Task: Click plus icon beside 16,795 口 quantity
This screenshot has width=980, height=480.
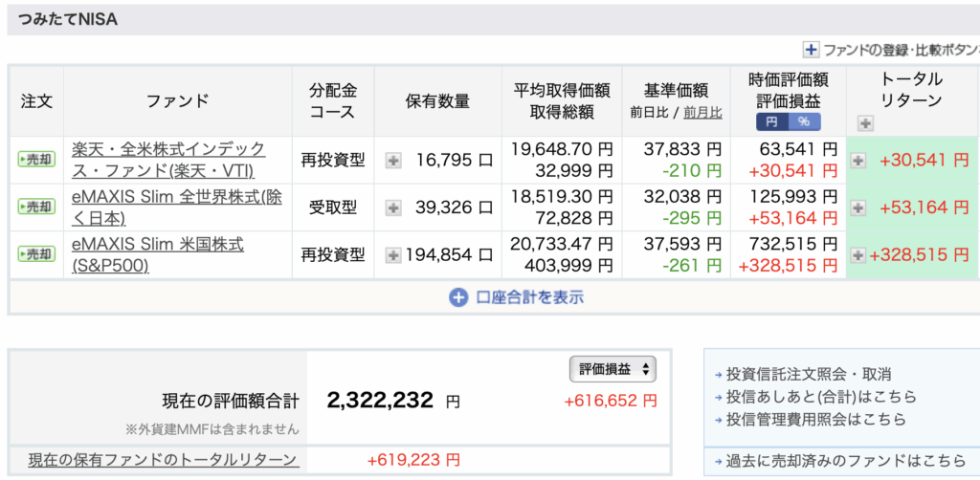Action: (393, 161)
